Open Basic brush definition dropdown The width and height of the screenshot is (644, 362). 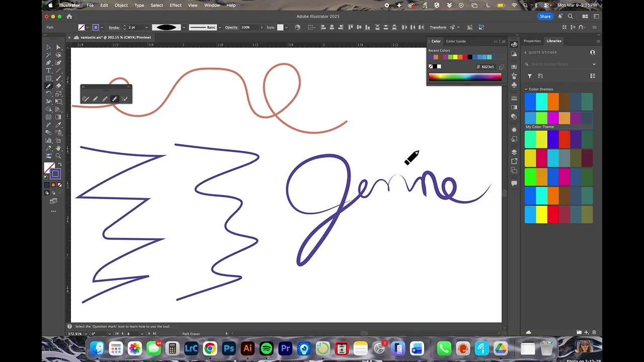[220, 27]
